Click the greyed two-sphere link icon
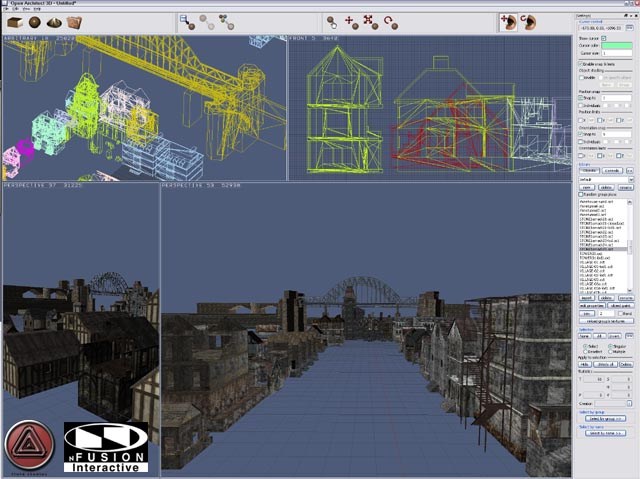Viewport: 640px width, 479px height. pyautogui.click(x=207, y=22)
